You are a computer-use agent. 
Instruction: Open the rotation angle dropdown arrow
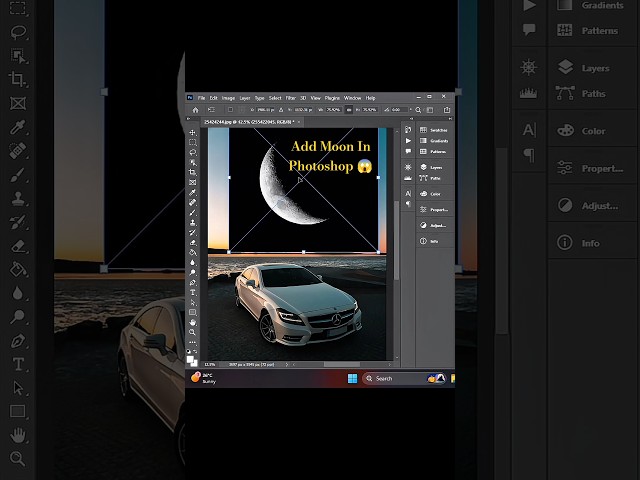click(411, 110)
